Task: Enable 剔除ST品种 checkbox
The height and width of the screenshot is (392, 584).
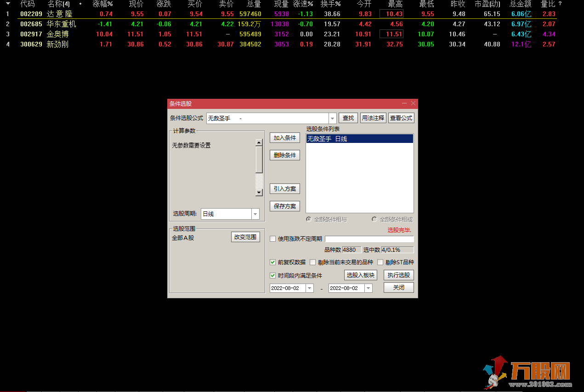Action: [x=380, y=262]
